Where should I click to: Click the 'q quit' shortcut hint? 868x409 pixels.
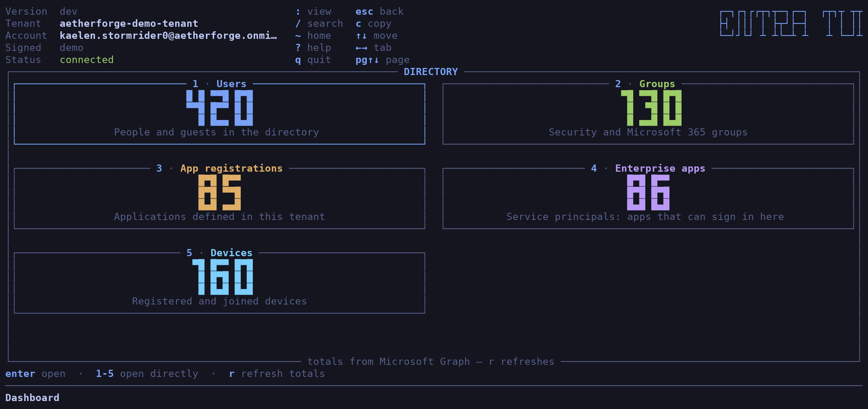click(313, 60)
